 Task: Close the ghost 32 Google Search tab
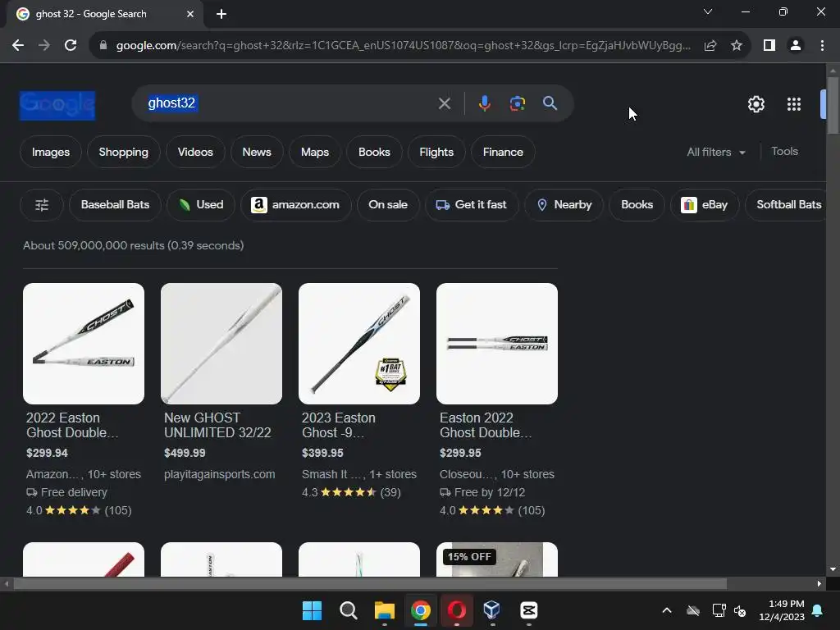(x=190, y=14)
